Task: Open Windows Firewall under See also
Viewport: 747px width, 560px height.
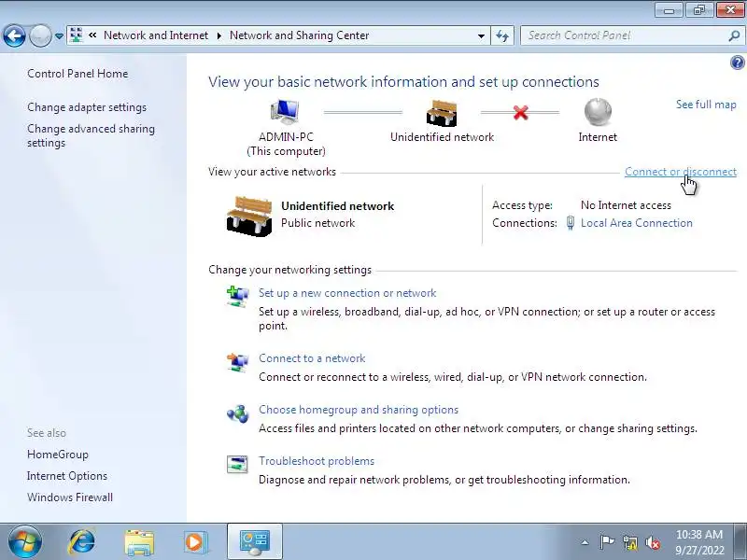Action: (x=70, y=497)
